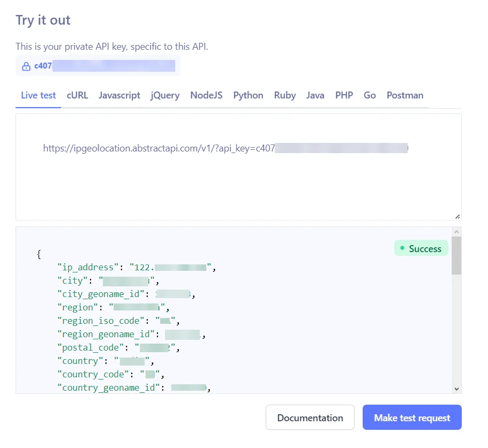Click the "country_code" response line
This screenshot has height=448, width=488.
110,374
